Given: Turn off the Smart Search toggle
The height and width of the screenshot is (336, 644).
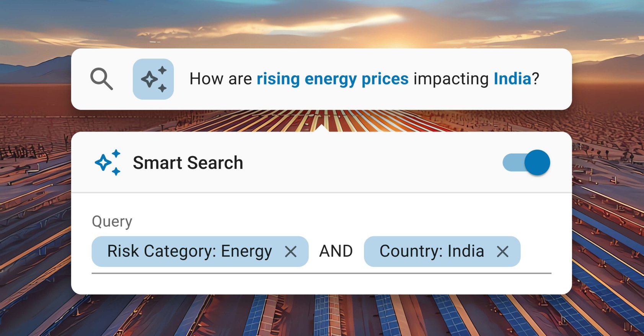Looking at the screenshot, I should tap(527, 162).
